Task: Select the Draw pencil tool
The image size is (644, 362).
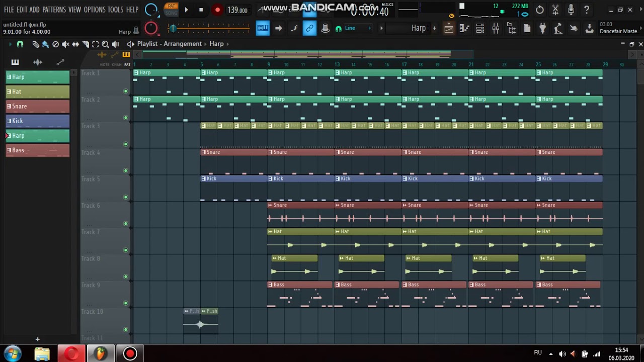Action: pos(35,44)
